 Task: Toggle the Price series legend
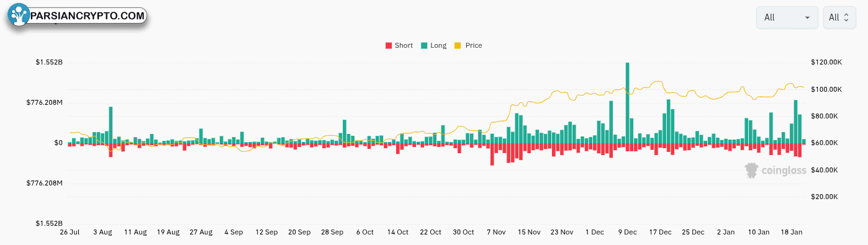point(468,45)
